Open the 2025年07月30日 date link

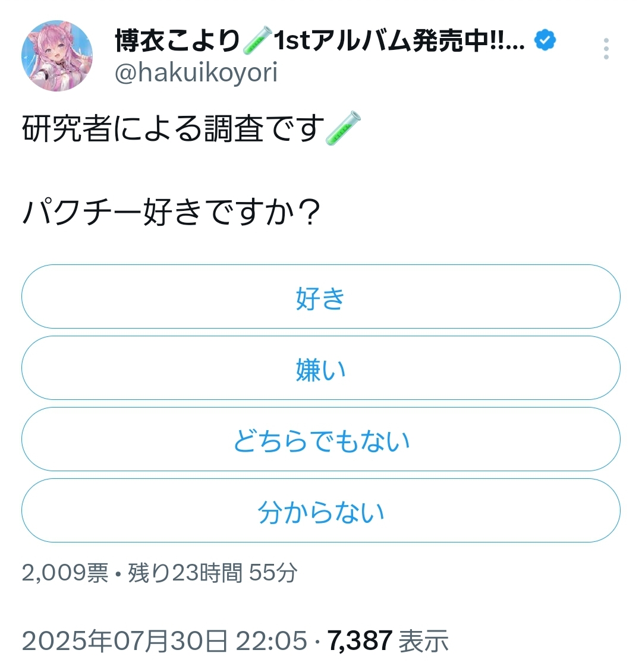(124, 641)
